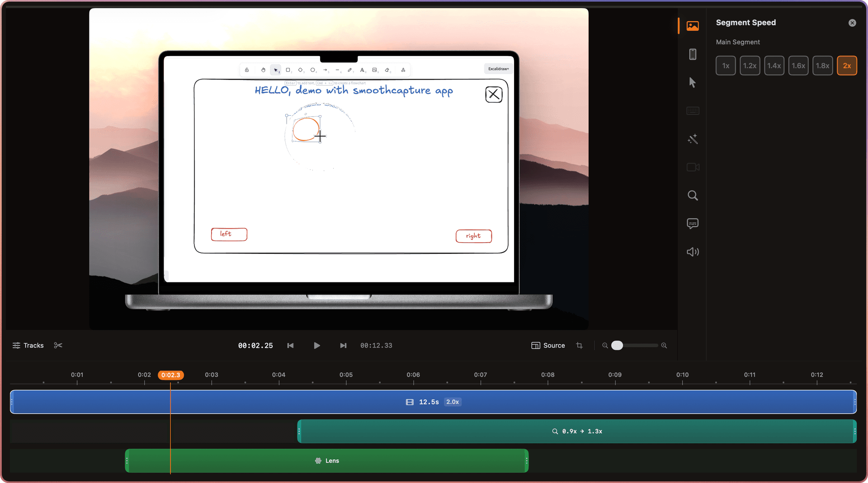The height and width of the screenshot is (483, 868).
Task: Open the magic effects panel
Action: click(693, 139)
